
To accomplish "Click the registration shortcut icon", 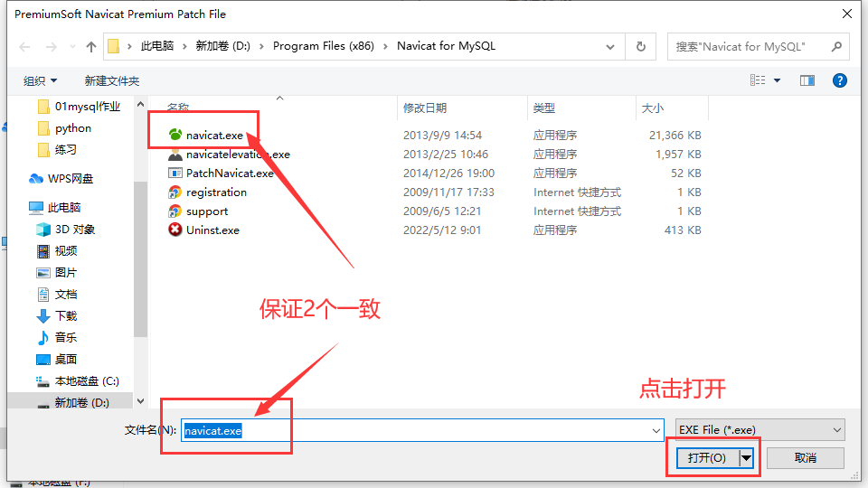I will pyautogui.click(x=175, y=192).
